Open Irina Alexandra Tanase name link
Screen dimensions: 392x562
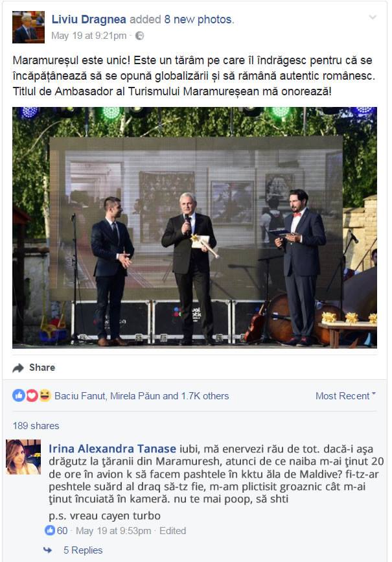[x=113, y=449]
